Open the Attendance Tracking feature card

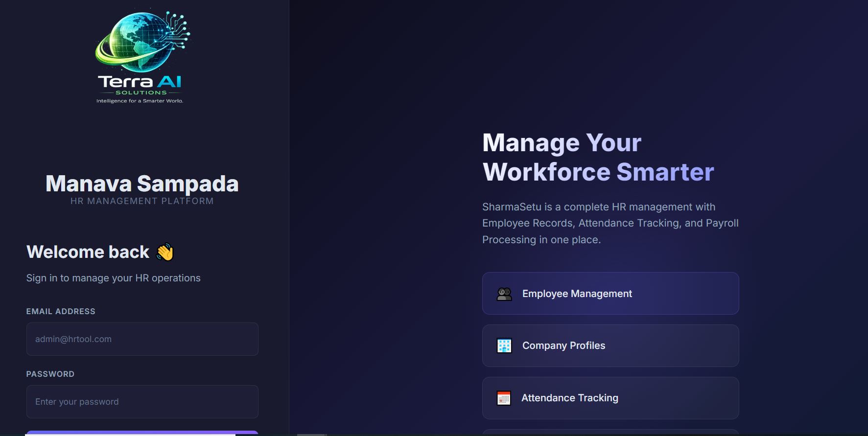610,398
